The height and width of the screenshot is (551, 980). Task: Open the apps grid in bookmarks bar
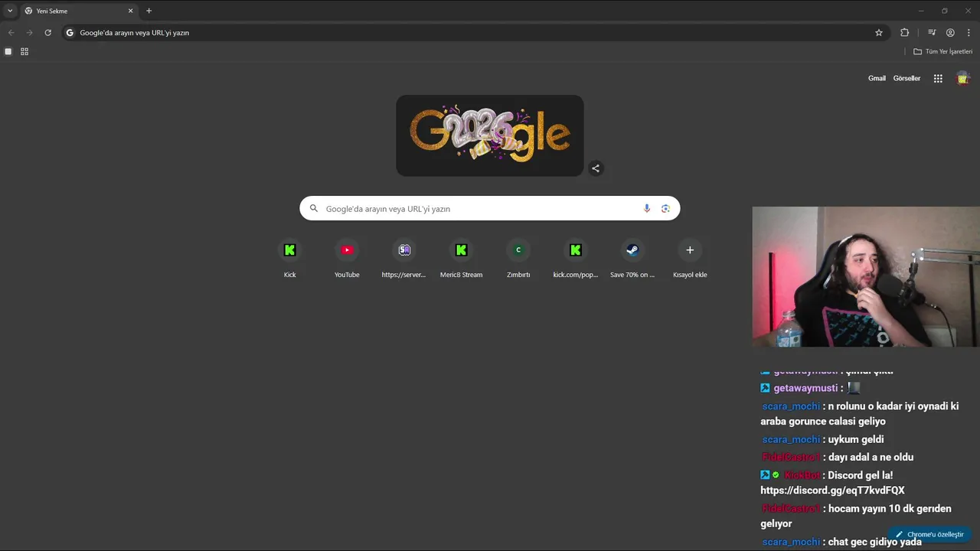point(24,51)
